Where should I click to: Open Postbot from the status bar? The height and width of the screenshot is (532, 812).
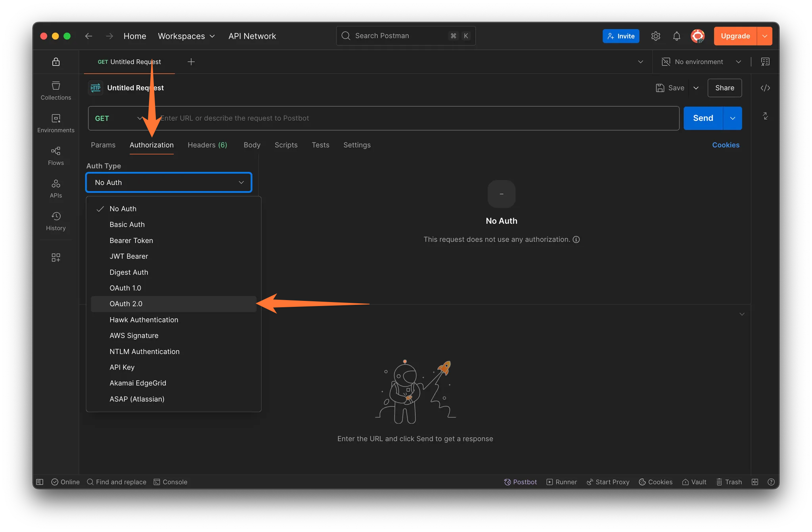pyautogui.click(x=520, y=482)
